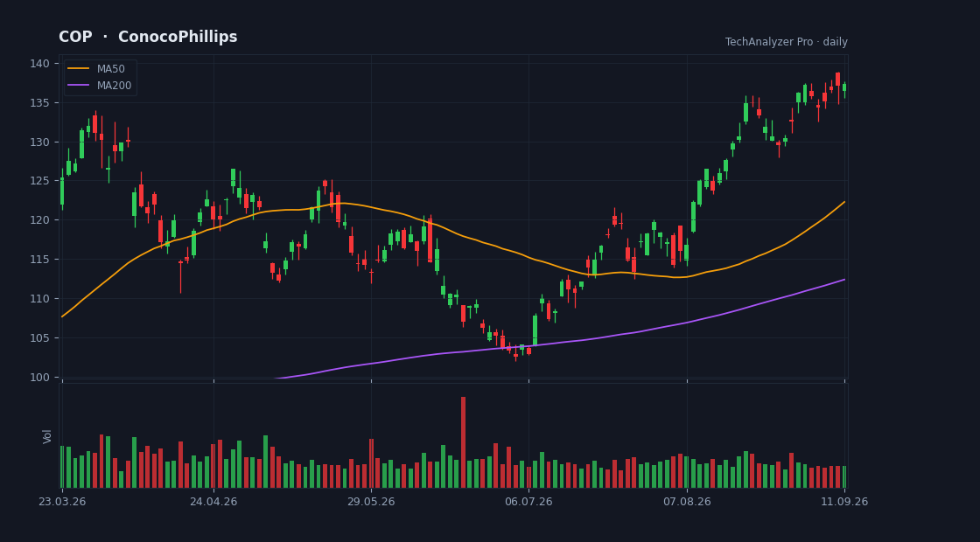Screen dimensions: 980x542
Task: Click the 24.04.26 date label
Action: 213,502
